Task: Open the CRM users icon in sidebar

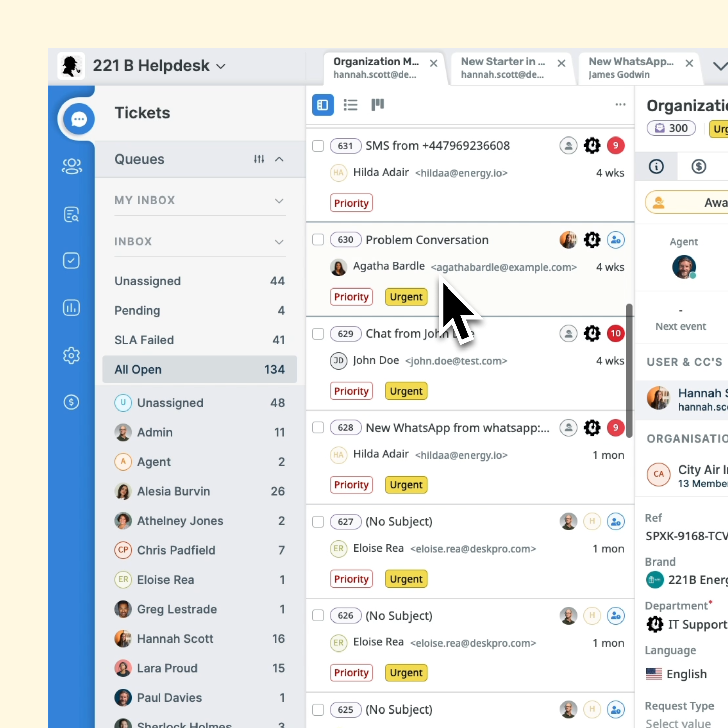Action: pos(71,166)
